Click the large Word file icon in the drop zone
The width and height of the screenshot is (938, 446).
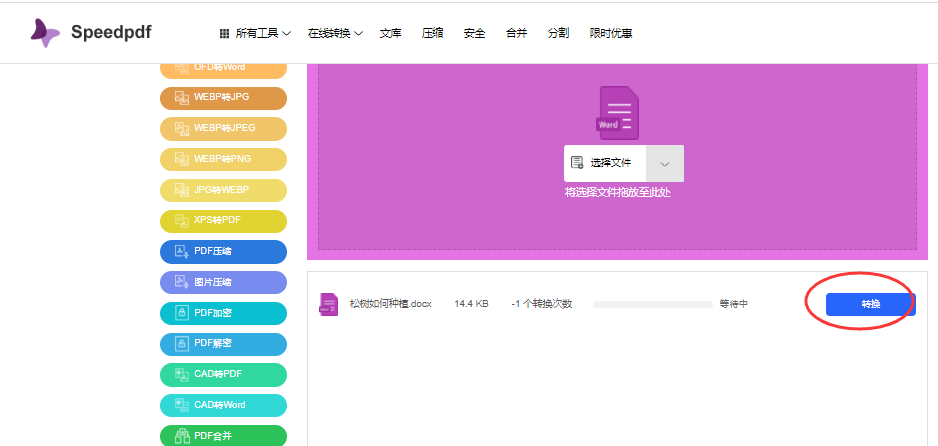point(617,113)
